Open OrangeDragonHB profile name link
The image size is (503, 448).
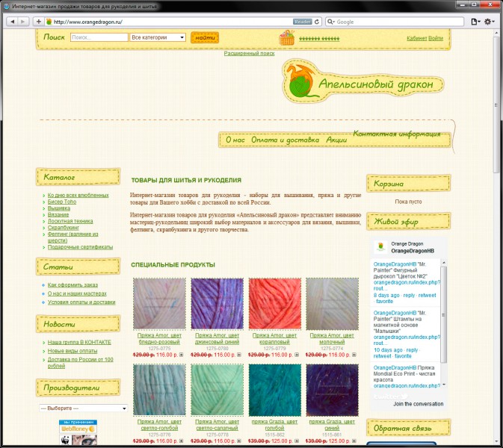pyautogui.click(x=413, y=251)
